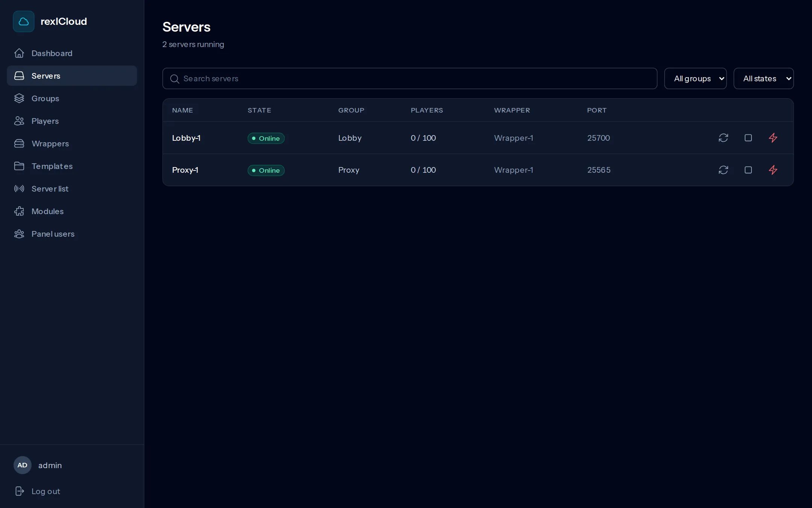Click the 2 servers running subtitle
The image size is (812, 508).
coord(193,44)
